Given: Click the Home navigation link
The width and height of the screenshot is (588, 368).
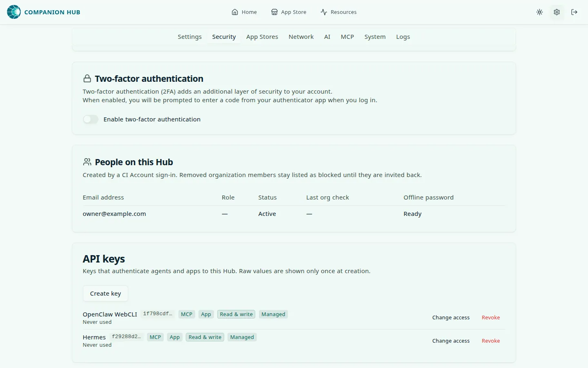Looking at the screenshot, I should [244, 12].
